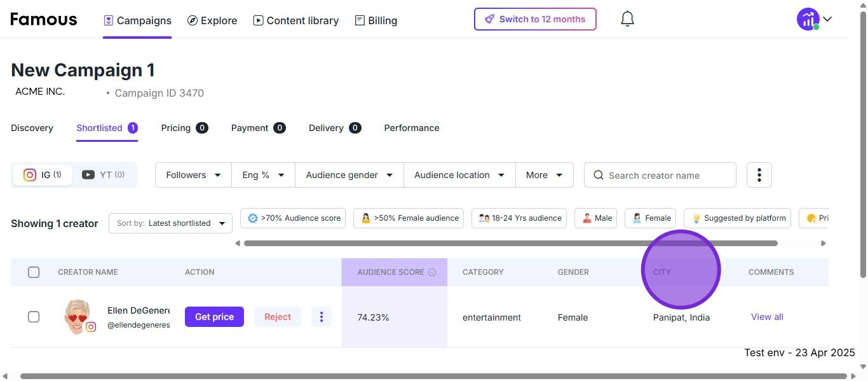Click the Panipat, India city cell
The width and height of the screenshot is (868, 381).
point(681,317)
